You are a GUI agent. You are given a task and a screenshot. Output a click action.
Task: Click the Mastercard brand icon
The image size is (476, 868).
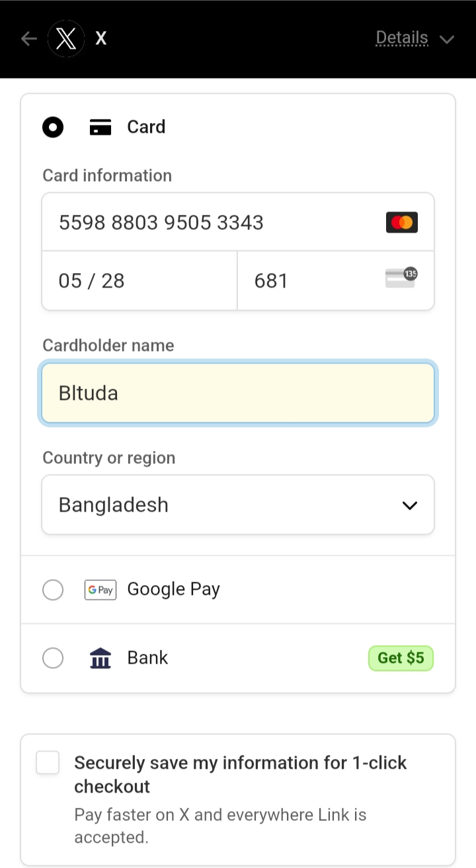[401, 223]
